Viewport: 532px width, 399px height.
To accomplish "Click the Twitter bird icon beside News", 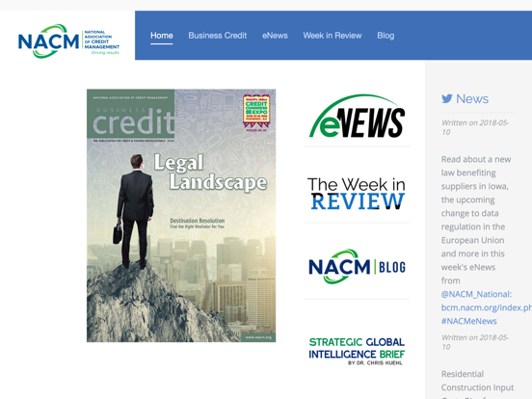I will pyautogui.click(x=447, y=98).
